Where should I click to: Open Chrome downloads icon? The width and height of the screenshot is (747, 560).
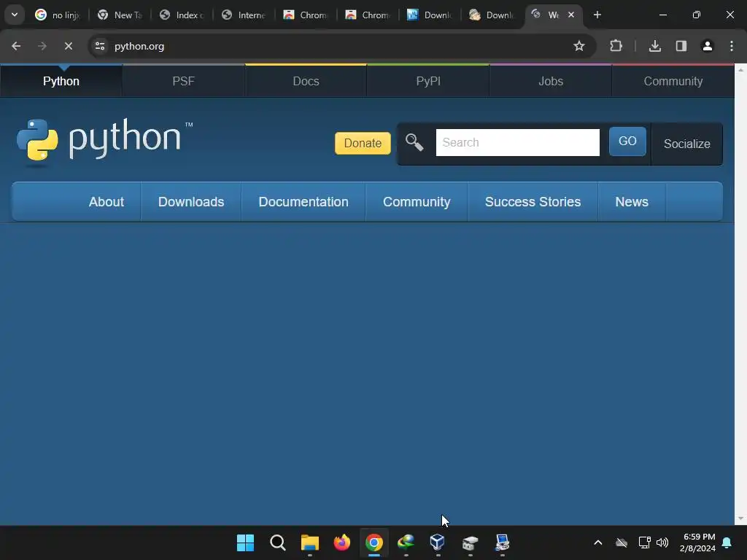[655, 46]
